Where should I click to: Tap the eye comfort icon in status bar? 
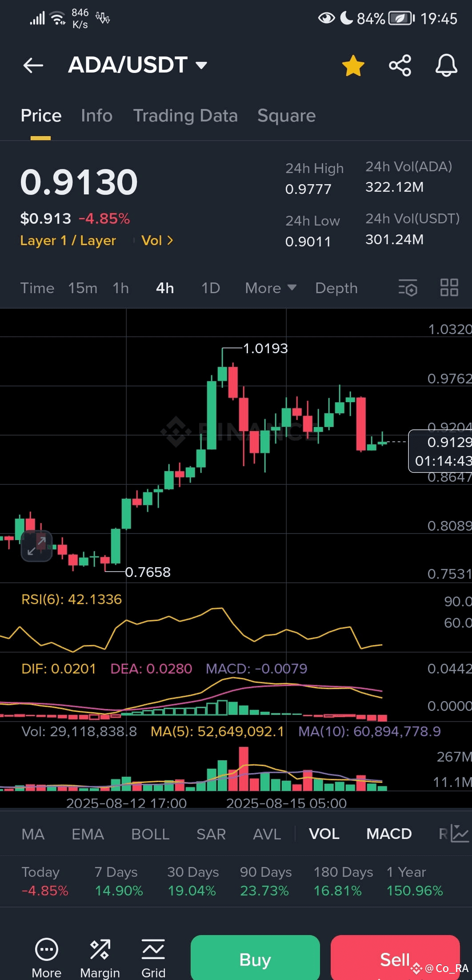[326, 18]
